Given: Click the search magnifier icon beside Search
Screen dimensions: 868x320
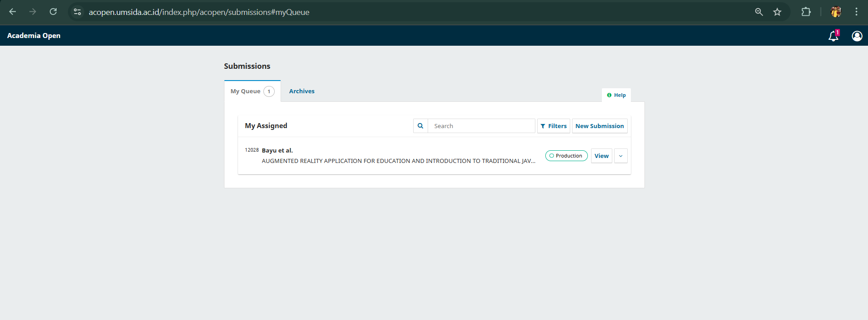Looking at the screenshot, I should pos(420,126).
